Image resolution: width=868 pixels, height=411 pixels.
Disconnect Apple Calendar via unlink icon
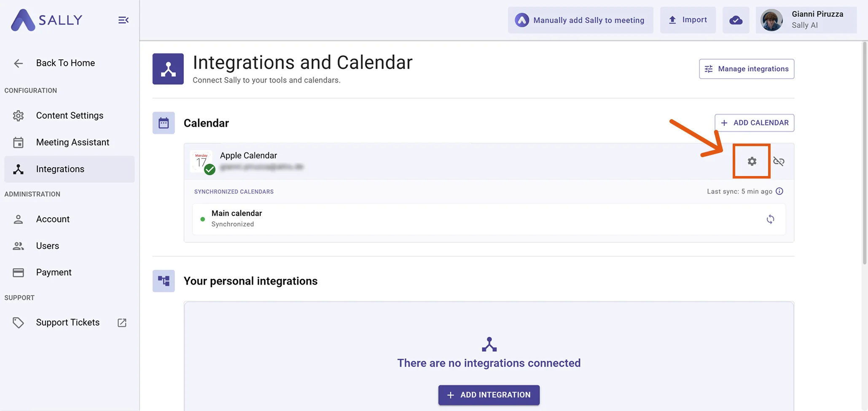click(779, 161)
